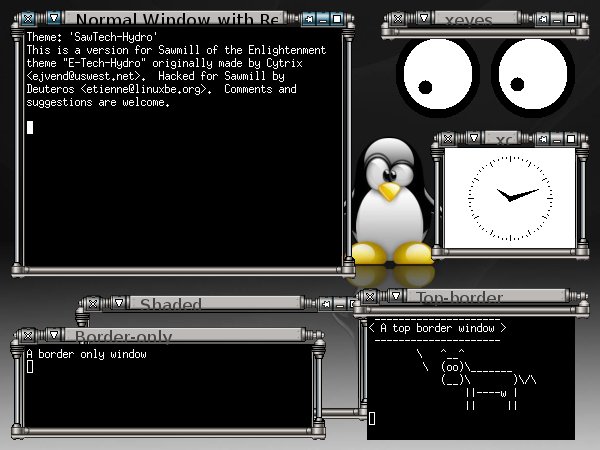Click the 'Normal Window with Re' title bar

click(x=174, y=18)
